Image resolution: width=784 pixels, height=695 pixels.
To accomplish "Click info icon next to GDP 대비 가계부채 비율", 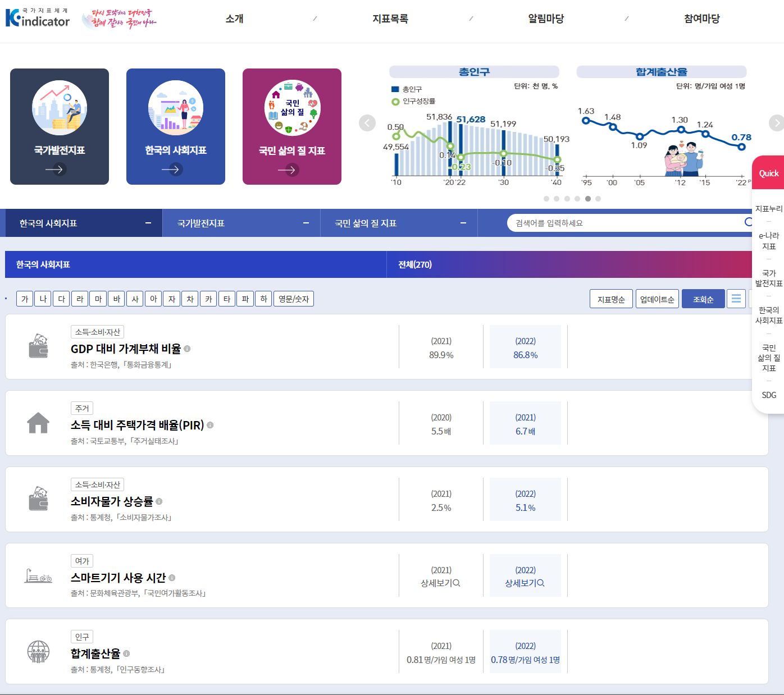I will click(x=187, y=349).
